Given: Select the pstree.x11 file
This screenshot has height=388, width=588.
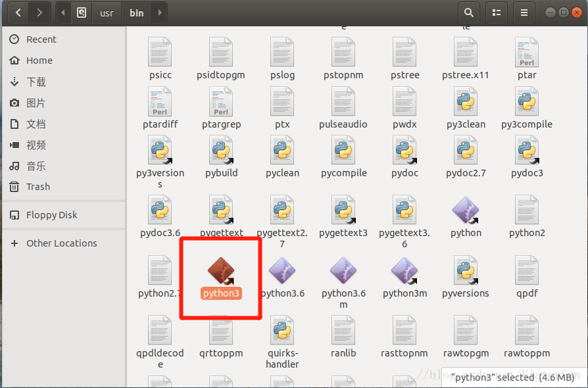Looking at the screenshot, I should [466, 59].
